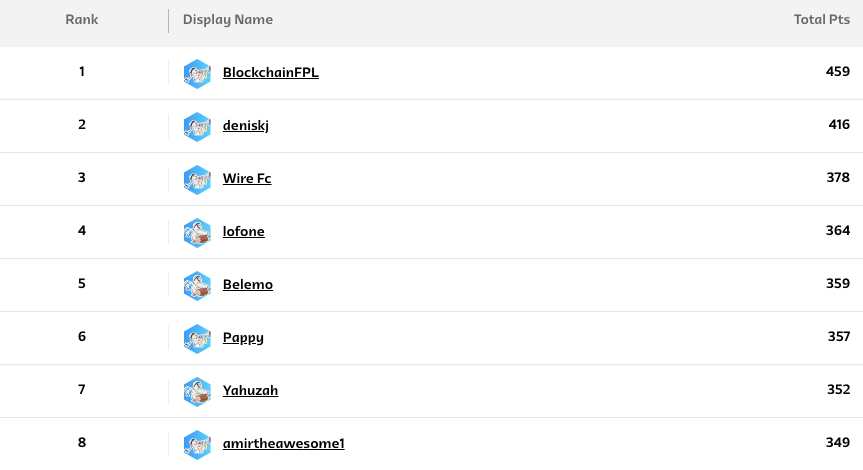Click the Total Pts column header

pos(822,19)
